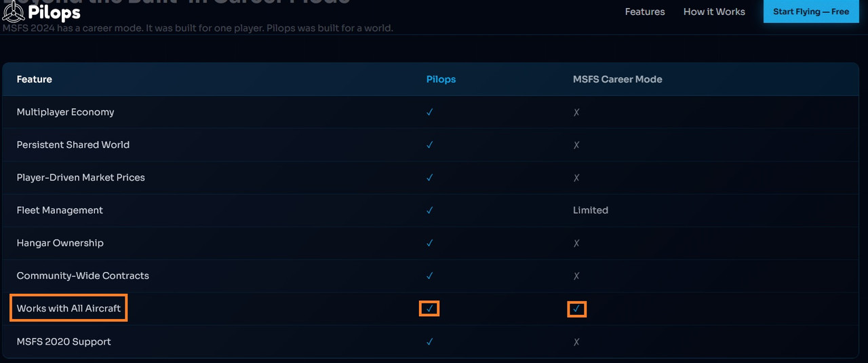The image size is (868, 363).
Task: Click the Pilops checkmark for Hangar Ownership
Action: [429, 243]
